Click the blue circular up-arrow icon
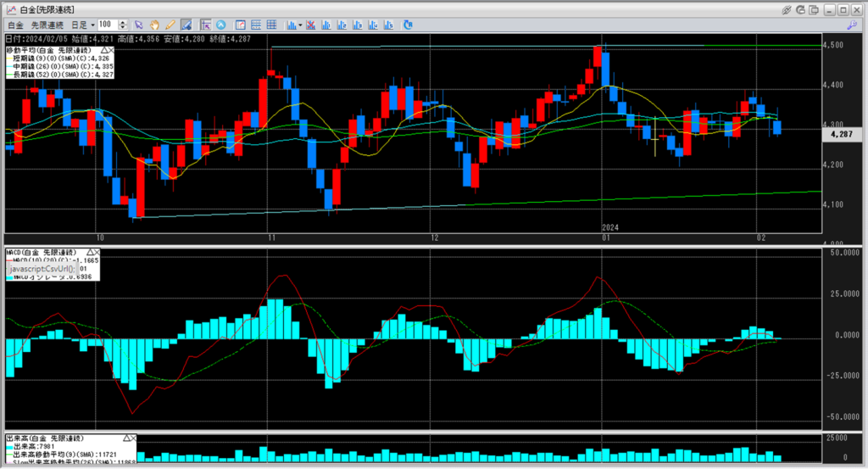 pos(222,25)
